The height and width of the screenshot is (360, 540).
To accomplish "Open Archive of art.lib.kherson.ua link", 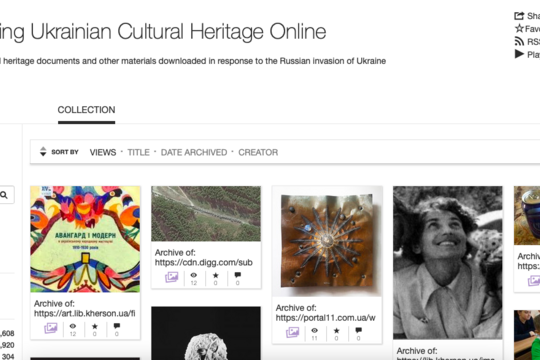I will (x=84, y=308).
